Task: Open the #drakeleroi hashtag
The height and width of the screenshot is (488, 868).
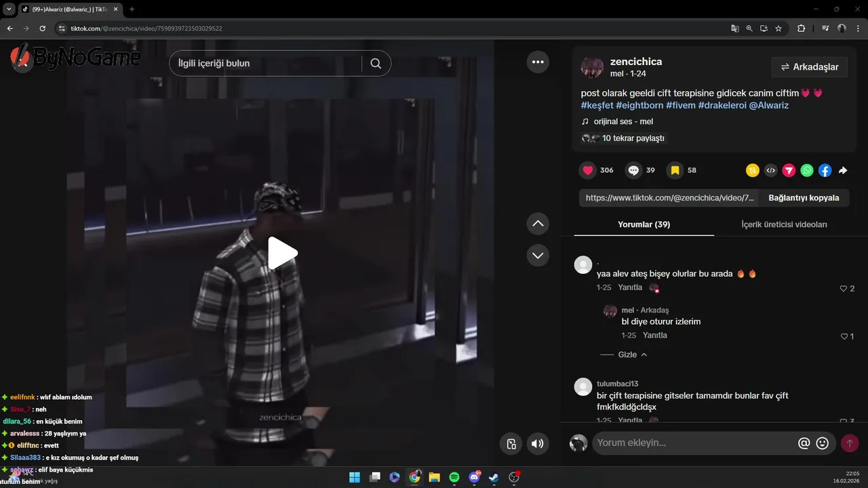Action: point(722,105)
